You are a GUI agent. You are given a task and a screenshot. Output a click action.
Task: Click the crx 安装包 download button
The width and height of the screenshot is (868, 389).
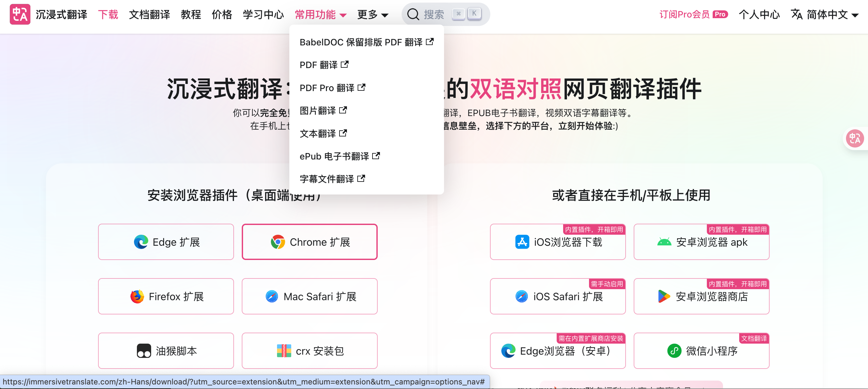309,351
